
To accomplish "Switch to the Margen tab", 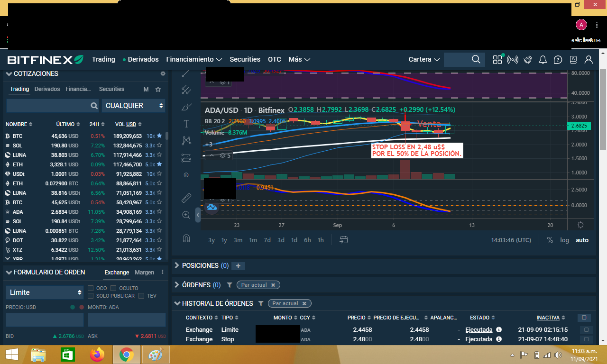I will pyautogui.click(x=144, y=273).
